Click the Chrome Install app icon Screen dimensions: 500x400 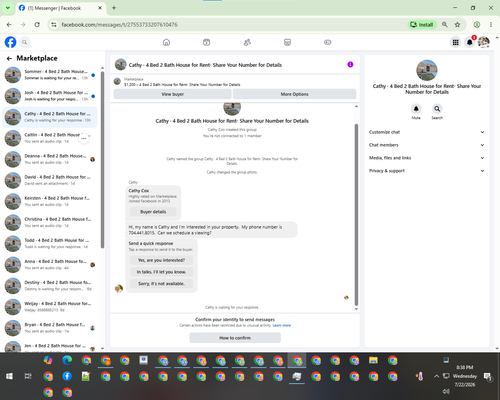(422, 25)
